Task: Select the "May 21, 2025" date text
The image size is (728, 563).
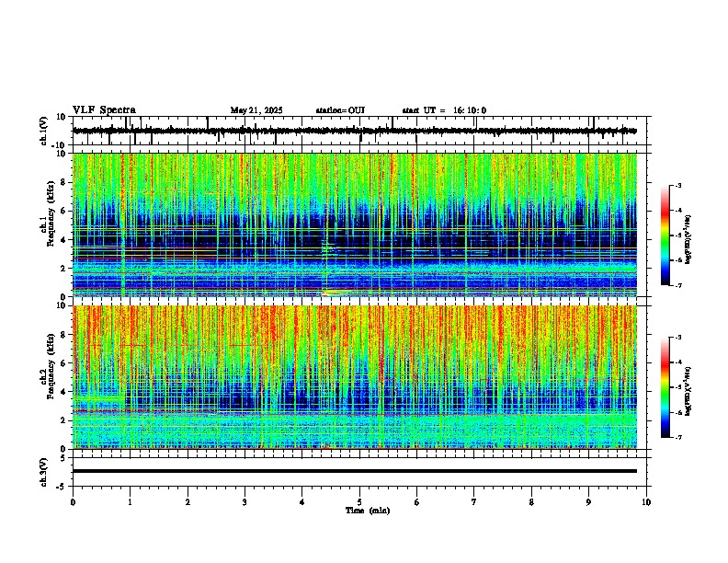Action: point(256,110)
